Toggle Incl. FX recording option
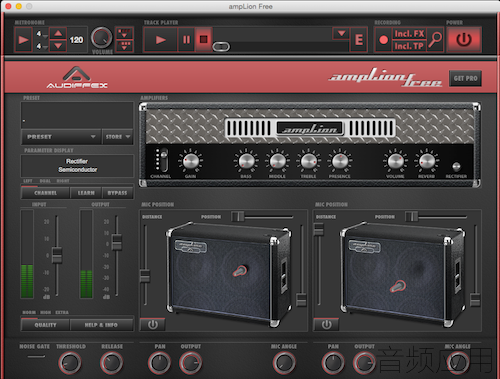This screenshot has height=379, width=500. pyautogui.click(x=409, y=34)
